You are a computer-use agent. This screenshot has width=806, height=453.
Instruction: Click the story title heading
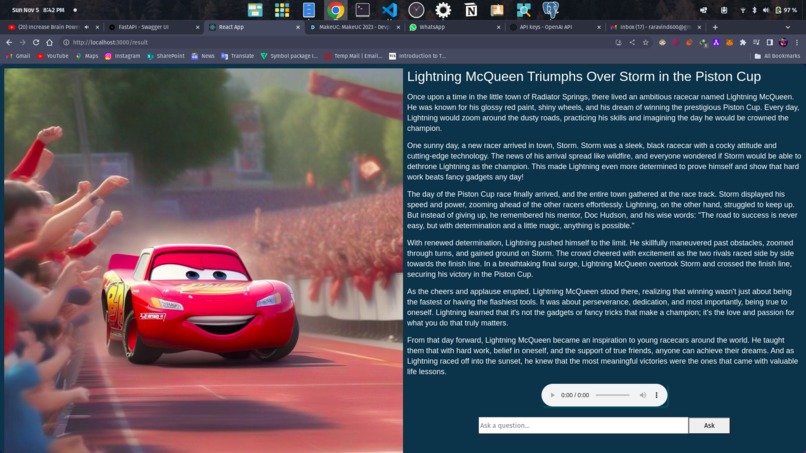pos(584,77)
